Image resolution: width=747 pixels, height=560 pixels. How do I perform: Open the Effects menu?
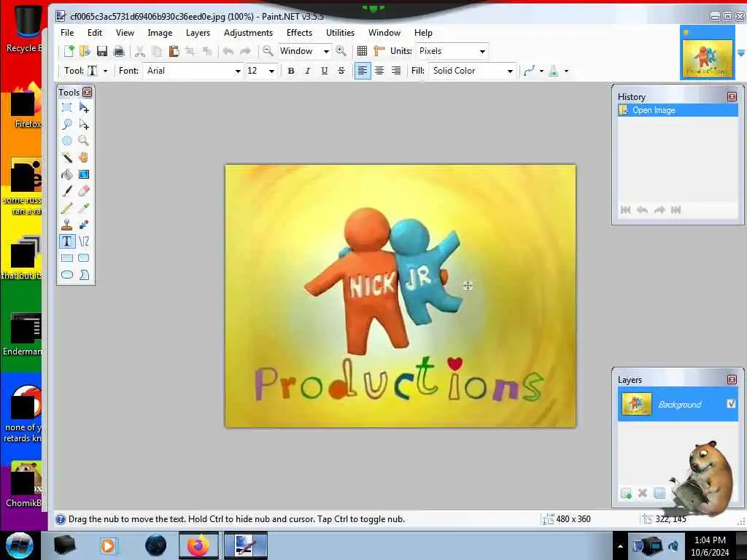[x=299, y=33]
